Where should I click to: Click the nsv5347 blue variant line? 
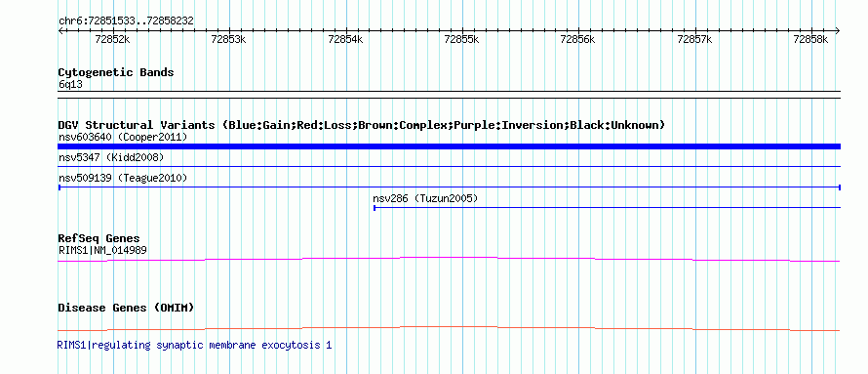(449, 166)
